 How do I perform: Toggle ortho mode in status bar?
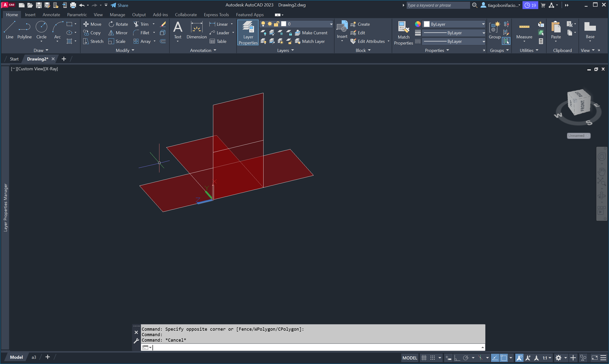(457, 358)
